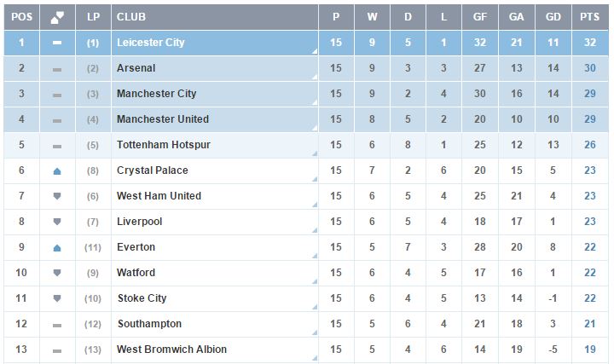Expand the Leicester City row details
The width and height of the screenshot is (614, 364).
[x=315, y=51]
